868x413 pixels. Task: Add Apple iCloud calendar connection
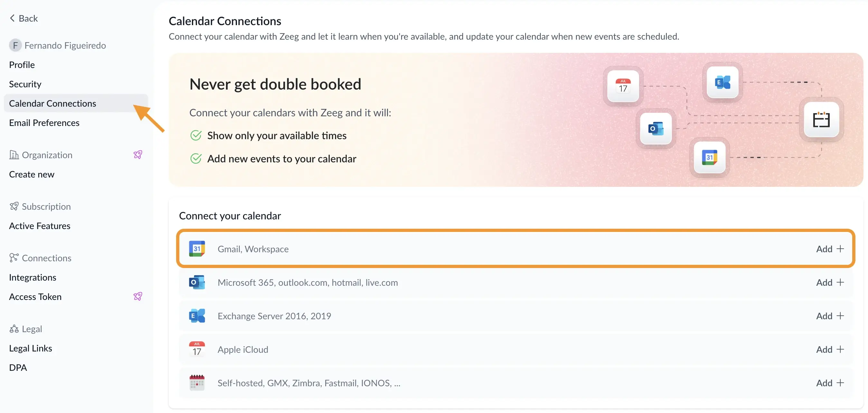(830, 349)
